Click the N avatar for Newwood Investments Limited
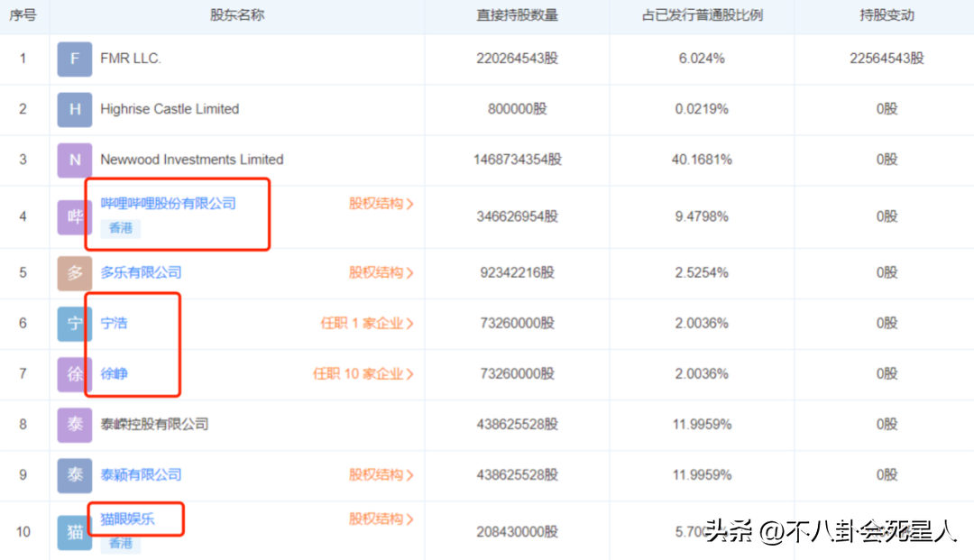The image size is (974, 560). point(75,161)
